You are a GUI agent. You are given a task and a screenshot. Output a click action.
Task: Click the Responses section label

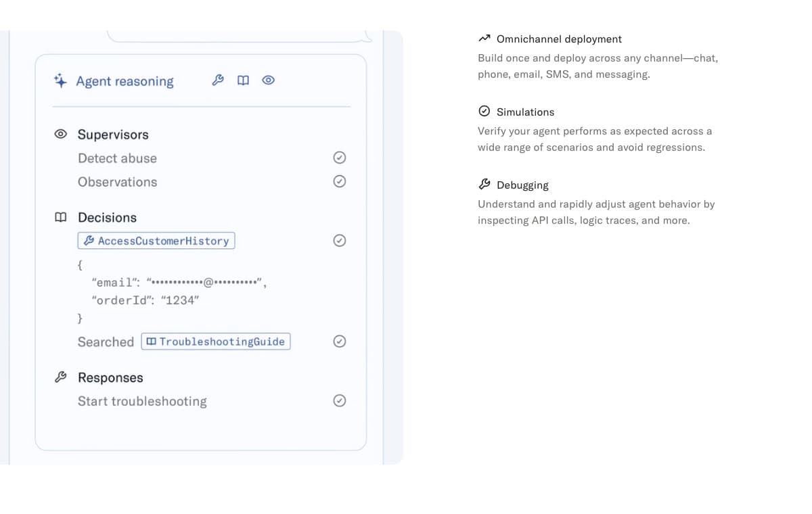[x=110, y=378]
